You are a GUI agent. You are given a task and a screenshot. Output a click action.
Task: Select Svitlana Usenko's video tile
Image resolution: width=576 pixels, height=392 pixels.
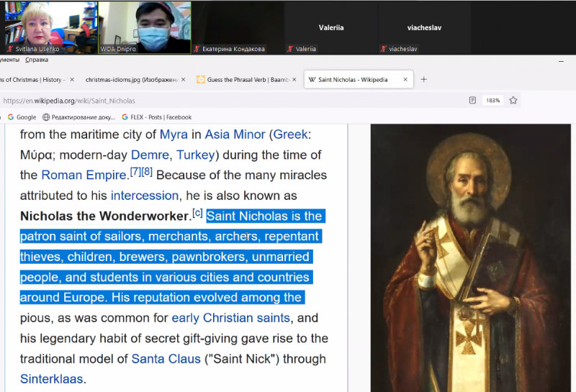click(x=50, y=27)
